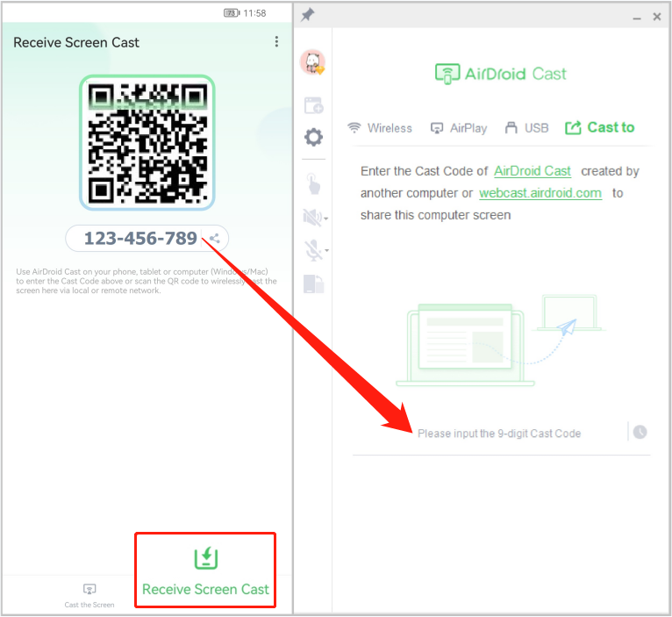The height and width of the screenshot is (617, 672).
Task: Share the cast code 123-456-789
Action: pyautogui.click(x=215, y=238)
